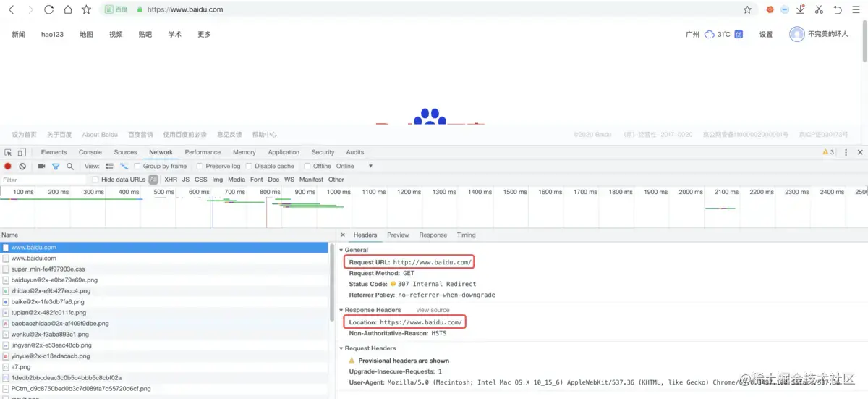Switch to the Console panel

pyautogui.click(x=90, y=152)
